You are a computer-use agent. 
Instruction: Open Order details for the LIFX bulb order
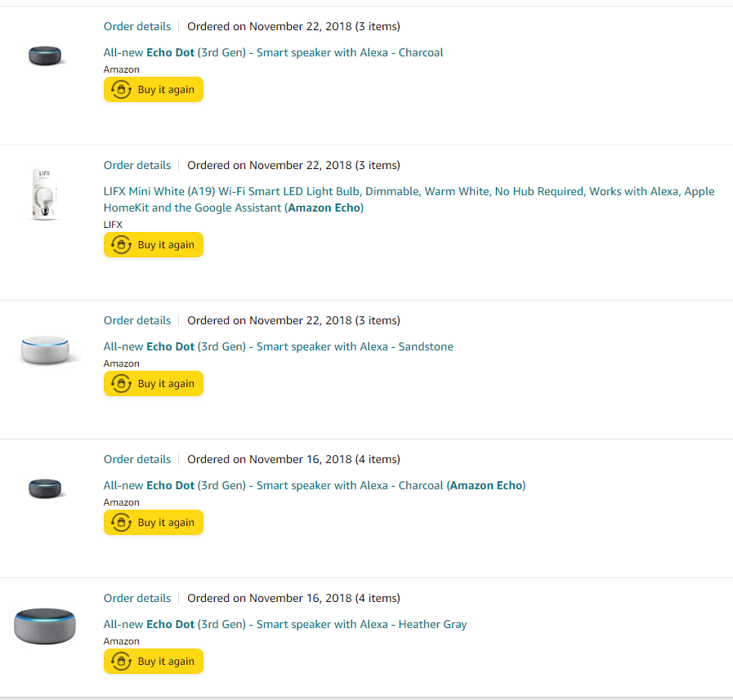point(137,165)
